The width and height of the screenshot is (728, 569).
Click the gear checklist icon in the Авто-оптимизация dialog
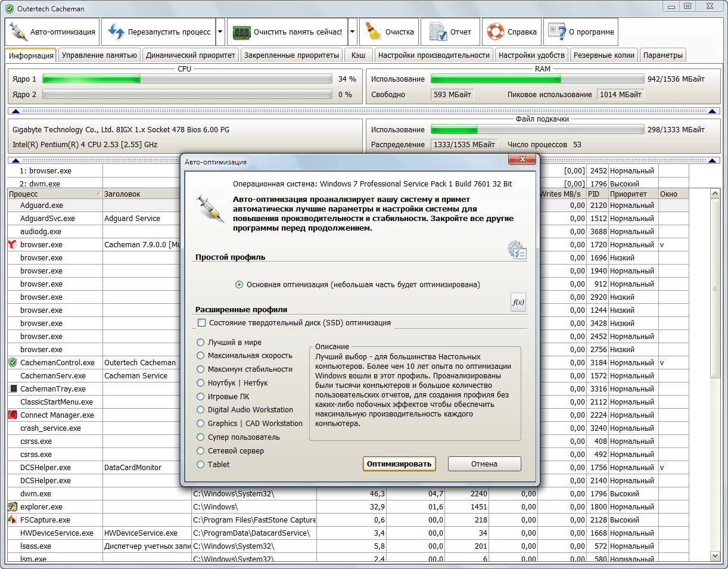tap(517, 250)
